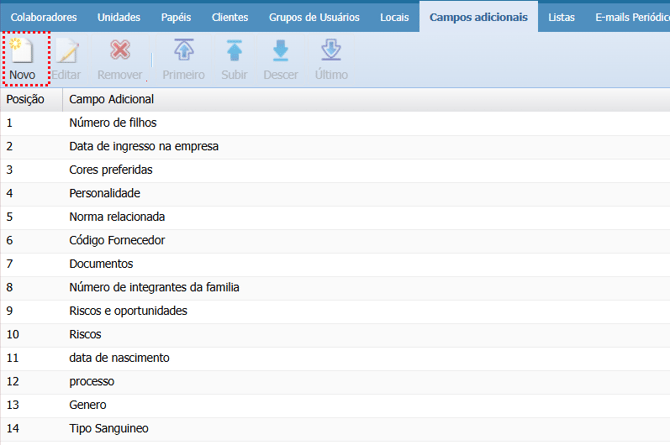Select the Tipo Sanguineo row
This screenshot has width=670, height=445.
(x=108, y=429)
